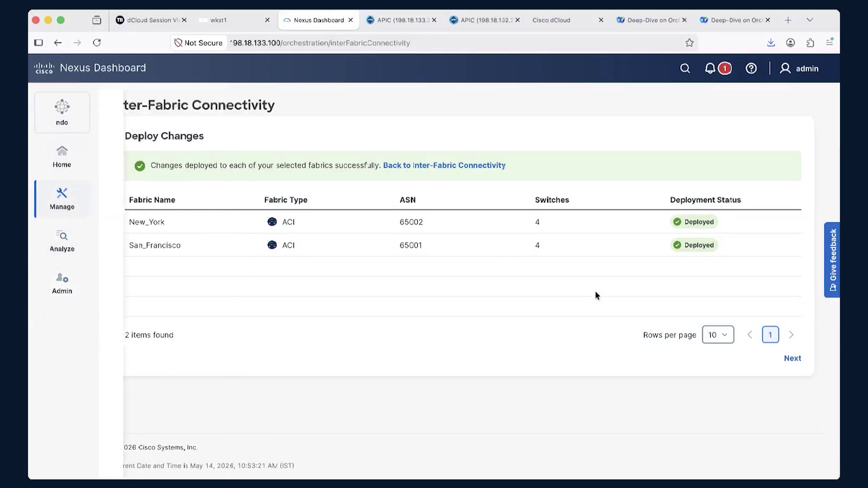The image size is (868, 488).
Task: Open the ndo service switcher icon
Action: [x=62, y=113]
